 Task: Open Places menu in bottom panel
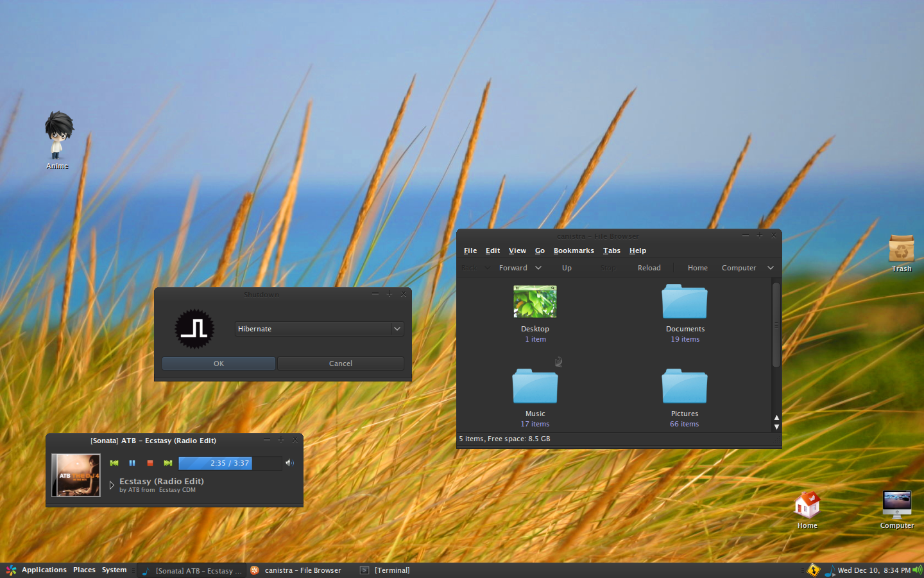84,570
